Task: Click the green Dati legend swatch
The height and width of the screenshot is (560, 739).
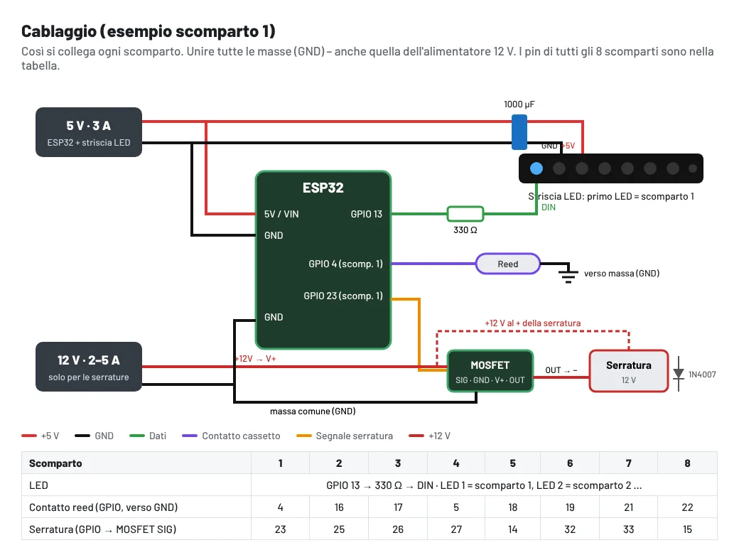Action: pos(137,436)
